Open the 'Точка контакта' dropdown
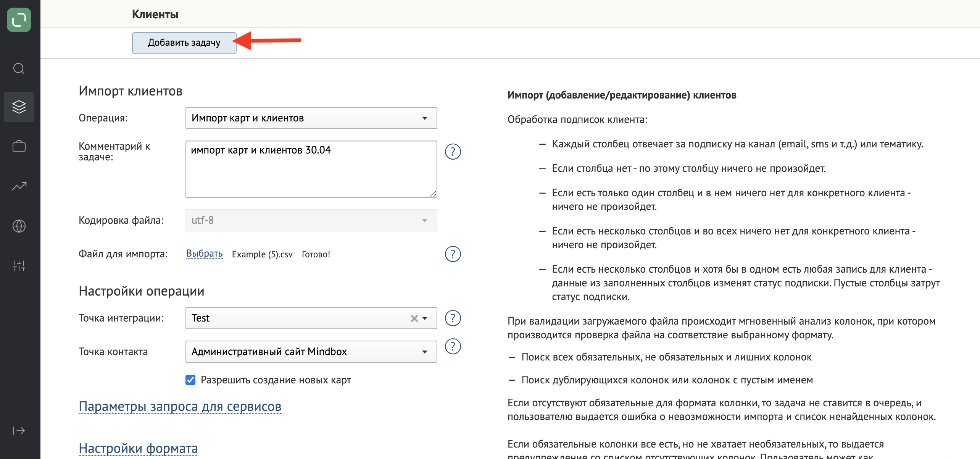This screenshot has height=459, width=980. [x=311, y=352]
